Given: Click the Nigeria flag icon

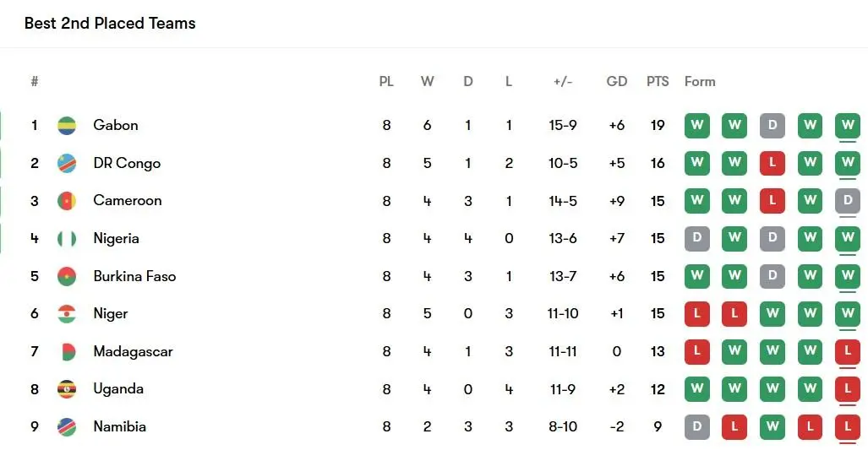Looking at the screenshot, I should pos(67,239).
